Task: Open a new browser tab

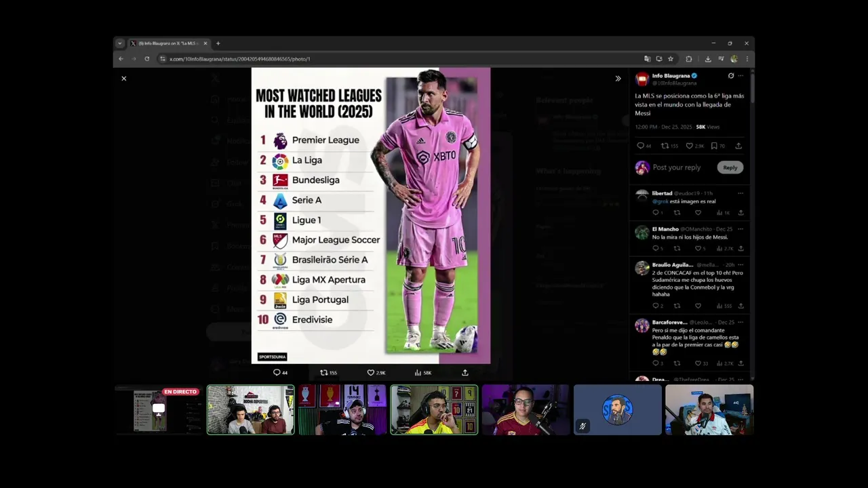Action: (x=218, y=43)
